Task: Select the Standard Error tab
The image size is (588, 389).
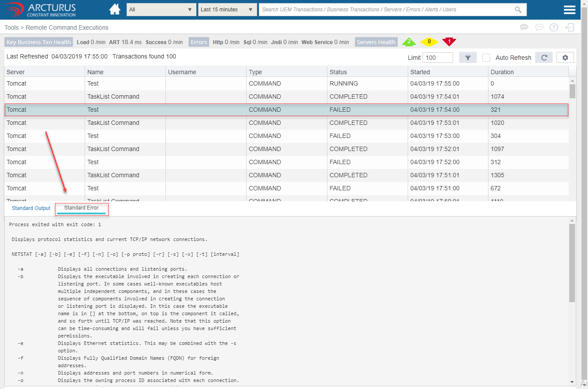Action: [x=82, y=208]
